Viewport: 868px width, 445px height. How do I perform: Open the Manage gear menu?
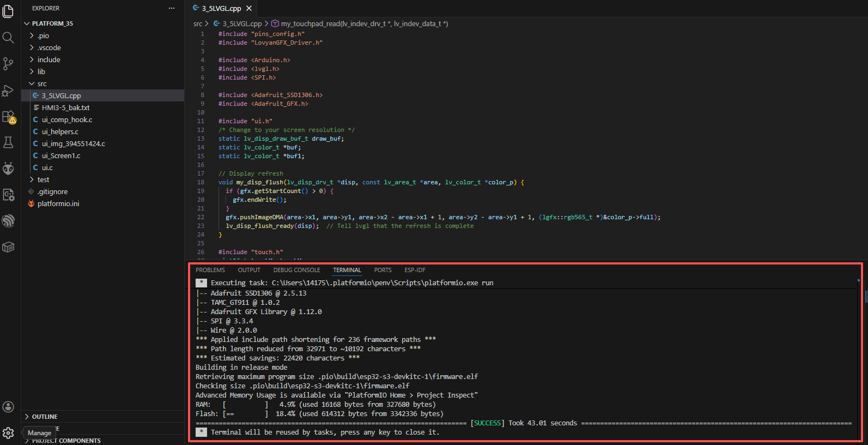pyautogui.click(x=8, y=433)
